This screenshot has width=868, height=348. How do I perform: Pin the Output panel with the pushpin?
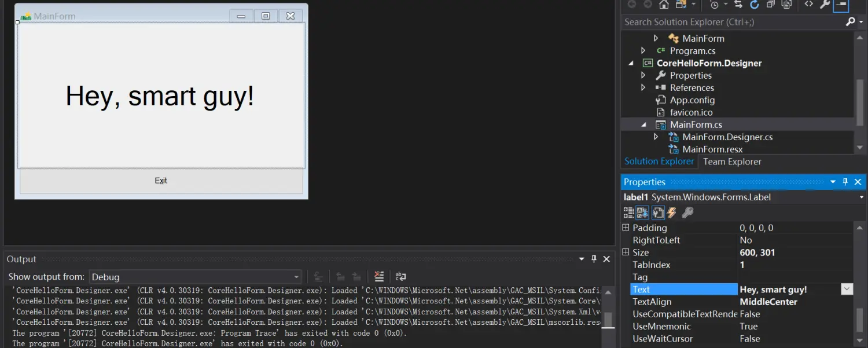pos(594,259)
